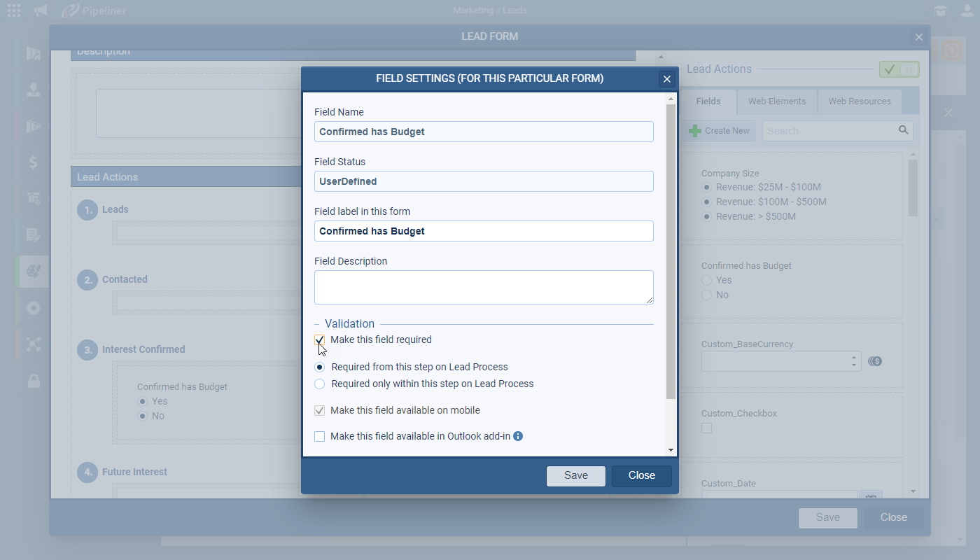The width and height of the screenshot is (980, 560).
Task: Enable Make this field available in Outlook add-in
Action: (x=320, y=437)
